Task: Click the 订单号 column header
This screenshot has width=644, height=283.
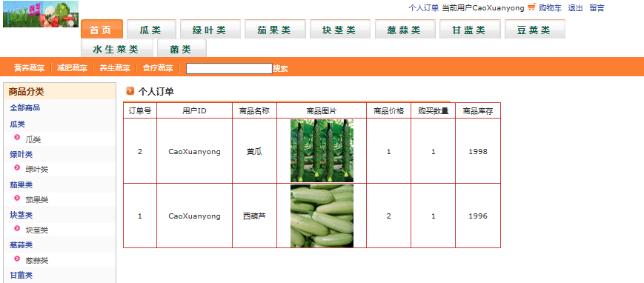Action: pos(140,111)
